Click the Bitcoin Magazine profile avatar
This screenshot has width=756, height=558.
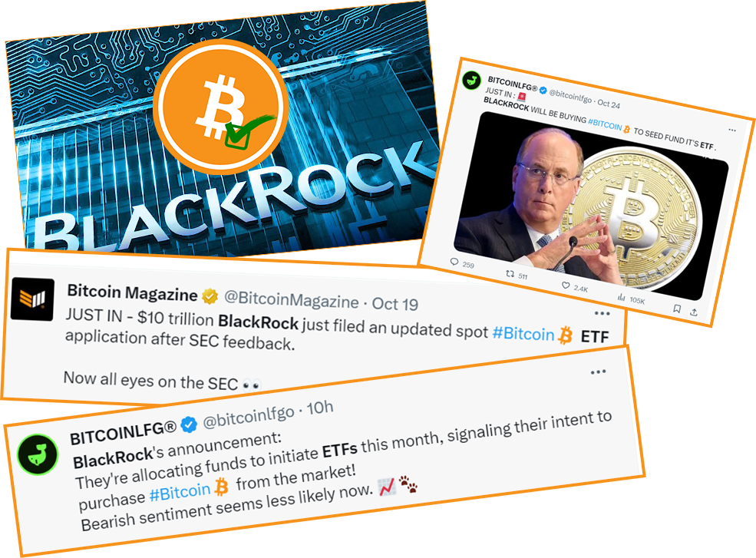coord(32,299)
